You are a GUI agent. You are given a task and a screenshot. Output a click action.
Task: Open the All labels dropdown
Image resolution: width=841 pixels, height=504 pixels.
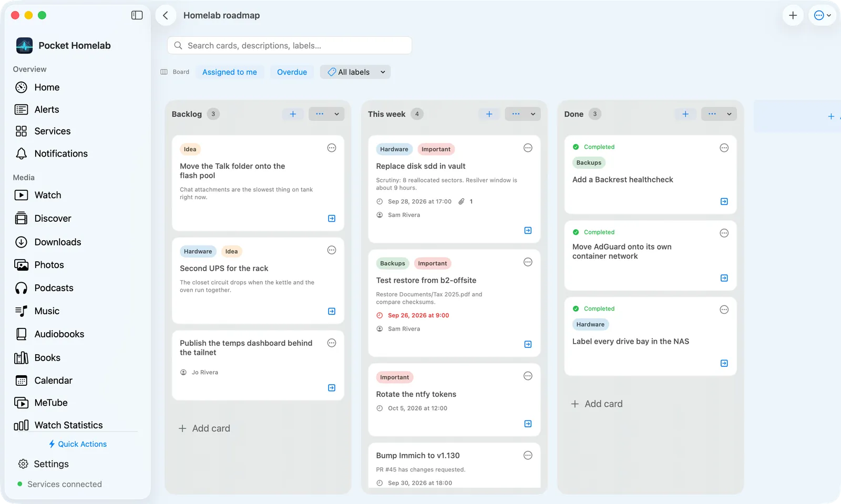[355, 72]
